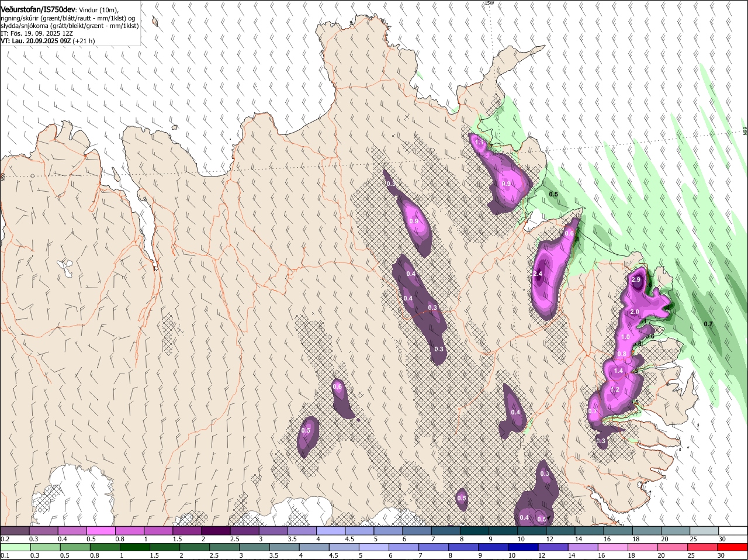Click the 'VT: Lau. 20.09.2025 09Z (+21 h)' line
The width and height of the screenshot is (748, 560).
click(47, 41)
